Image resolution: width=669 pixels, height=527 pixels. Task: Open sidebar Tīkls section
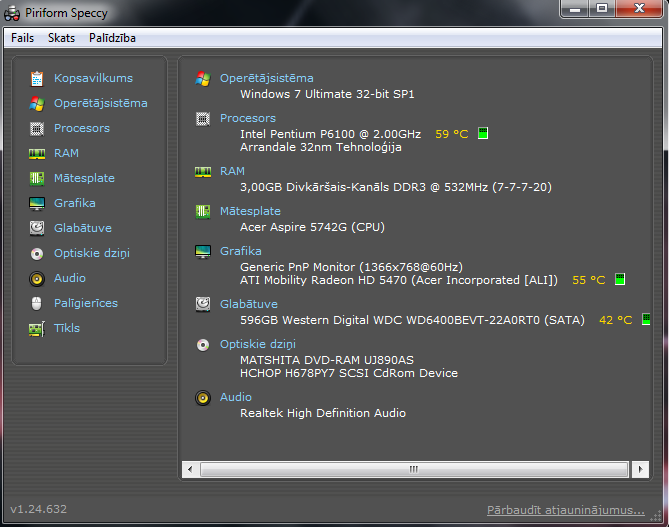click(x=67, y=328)
